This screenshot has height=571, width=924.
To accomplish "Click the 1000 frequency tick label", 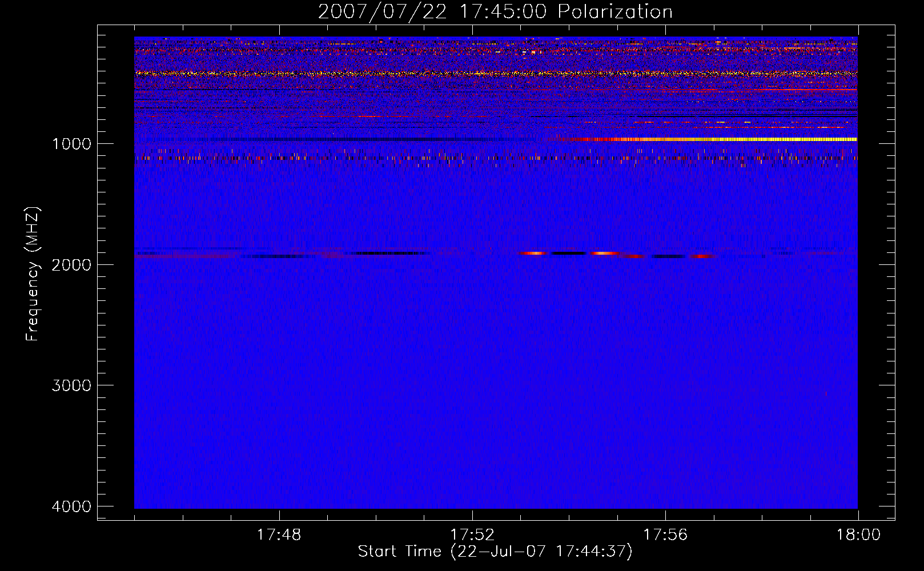I will (x=71, y=143).
